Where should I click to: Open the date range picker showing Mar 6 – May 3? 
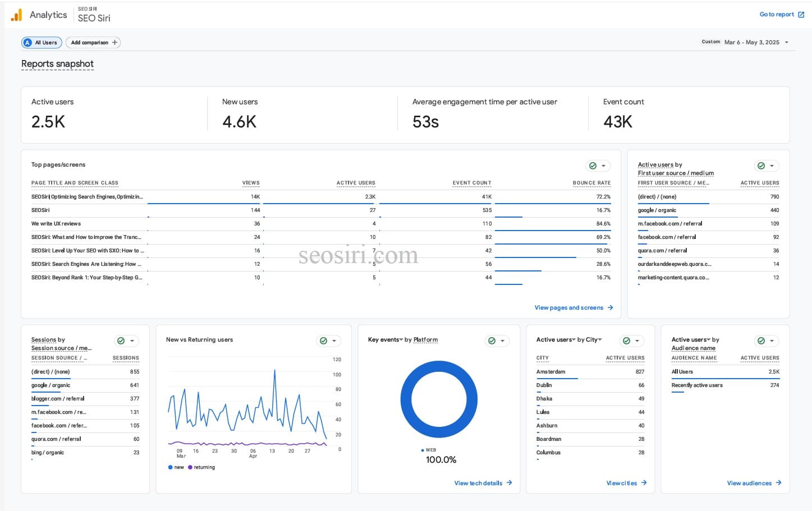tap(755, 42)
